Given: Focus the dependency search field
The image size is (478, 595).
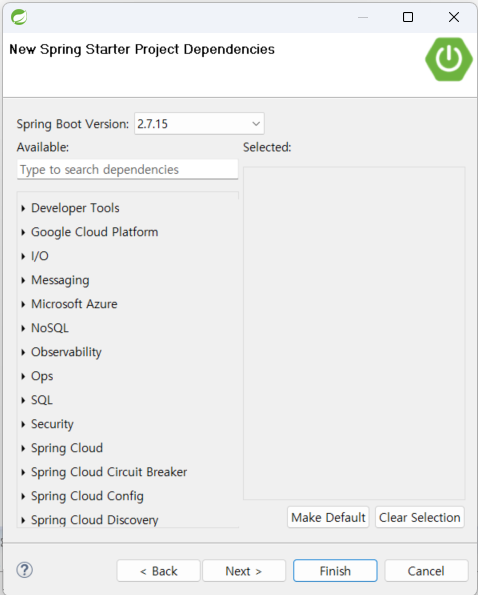Looking at the screenshot, I should pyautogui.click(x=127, y=169).
